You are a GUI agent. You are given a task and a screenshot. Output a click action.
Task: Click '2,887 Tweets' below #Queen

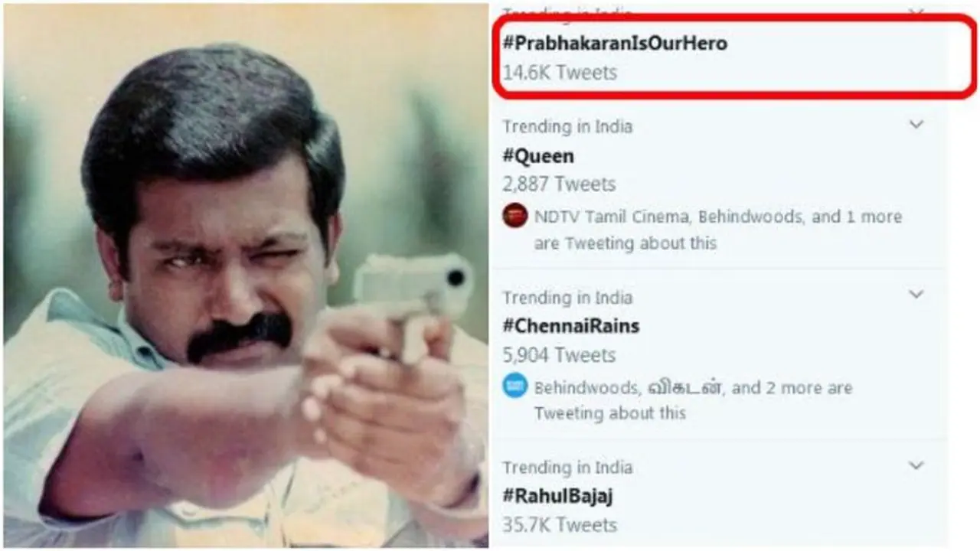tap(557, 184)
